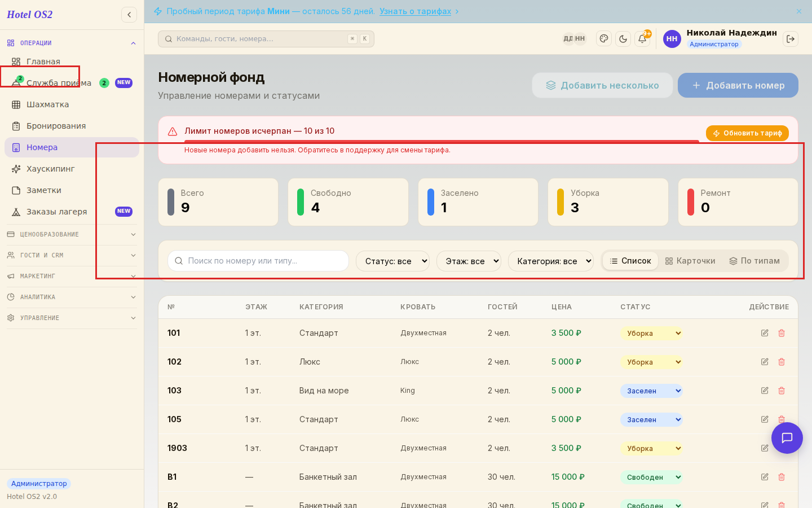
Task: Follow the Узнать о тарифах link
Action: click(x=415, y=11)
